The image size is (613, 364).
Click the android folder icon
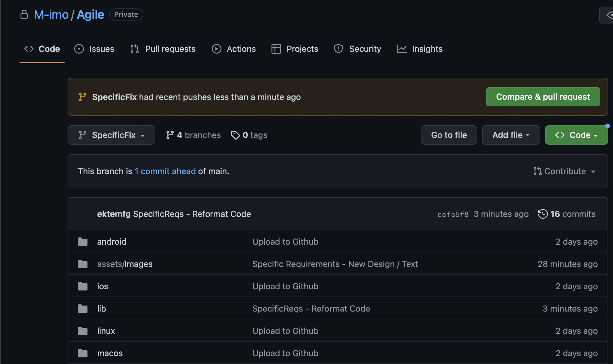pos(83,242)
